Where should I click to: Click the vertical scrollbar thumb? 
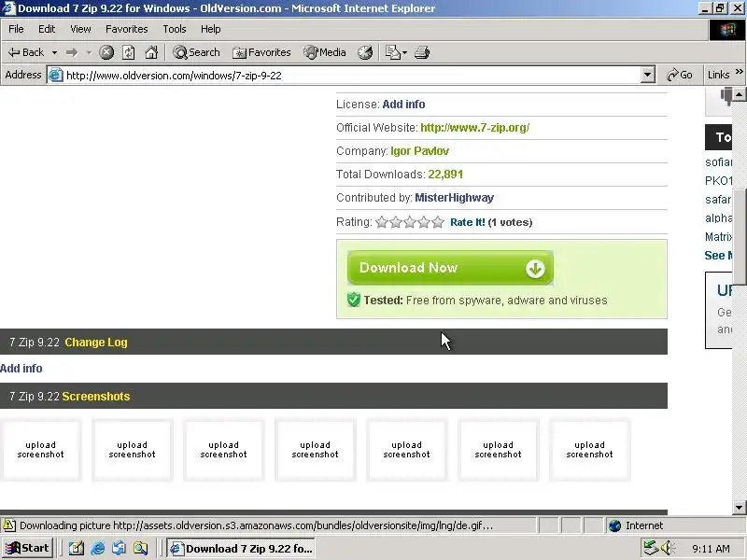pyautogui.click(x=739, y=237)
